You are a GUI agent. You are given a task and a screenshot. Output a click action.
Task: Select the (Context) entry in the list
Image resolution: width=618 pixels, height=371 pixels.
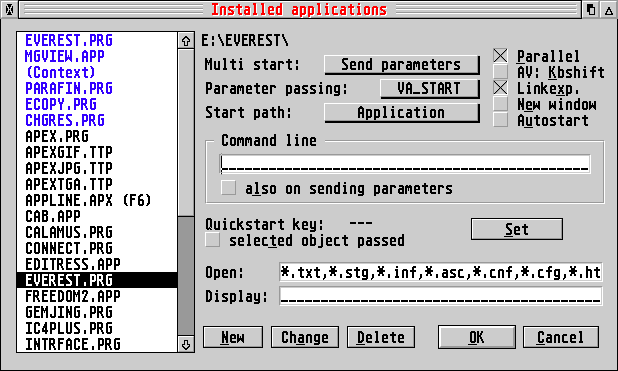click(x=97, y=73)
